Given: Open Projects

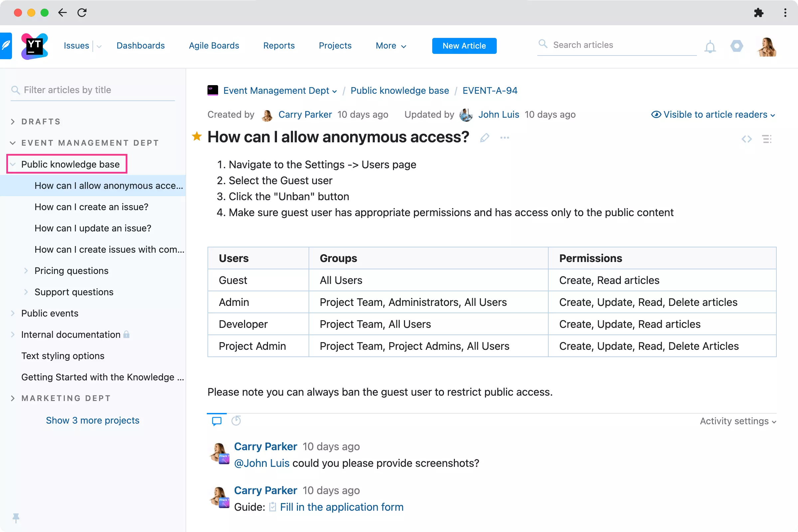Looking at the screenshot, I should point(335,46).
